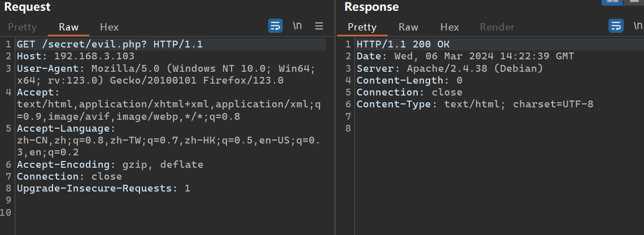
Task: Toggle word wrap in the Request editor
Action: [275, 26]
